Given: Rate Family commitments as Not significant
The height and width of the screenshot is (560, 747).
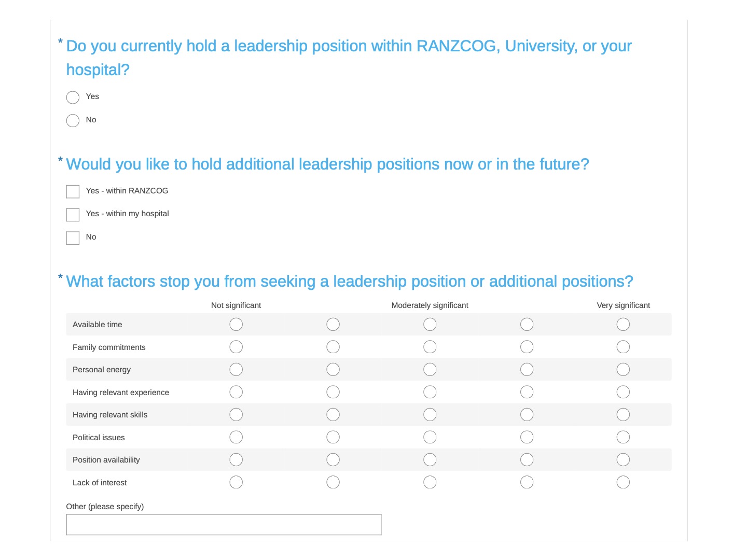Looking at the screenshot, I should pos(236,347).
